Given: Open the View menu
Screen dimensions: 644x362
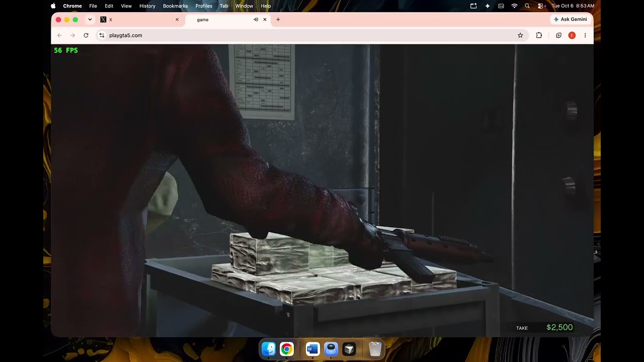Looking at the screenshot, I should tap(126, 6).
